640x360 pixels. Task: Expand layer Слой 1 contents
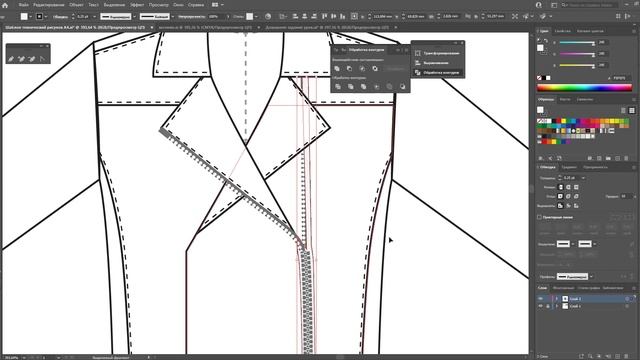[557, 306]
